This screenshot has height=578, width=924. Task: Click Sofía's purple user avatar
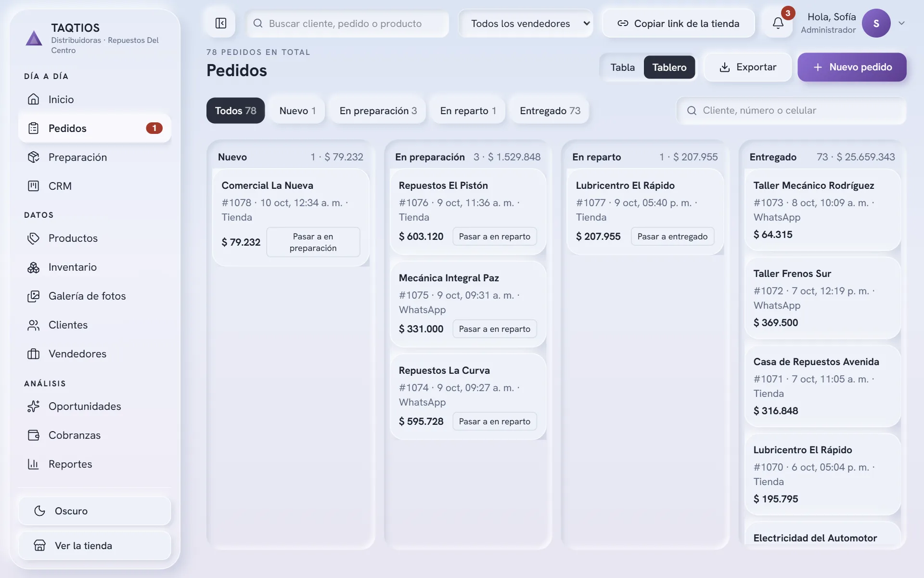876,23
